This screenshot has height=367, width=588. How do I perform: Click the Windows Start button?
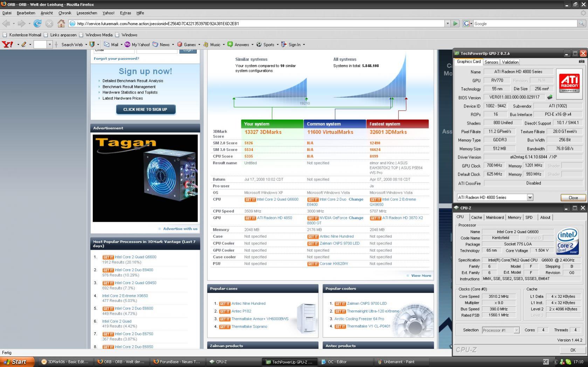[x=17, y=362]
